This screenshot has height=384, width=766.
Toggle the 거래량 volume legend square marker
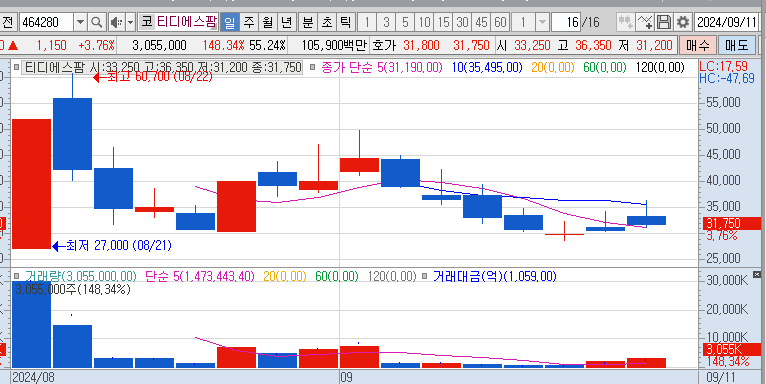(17, 276)
